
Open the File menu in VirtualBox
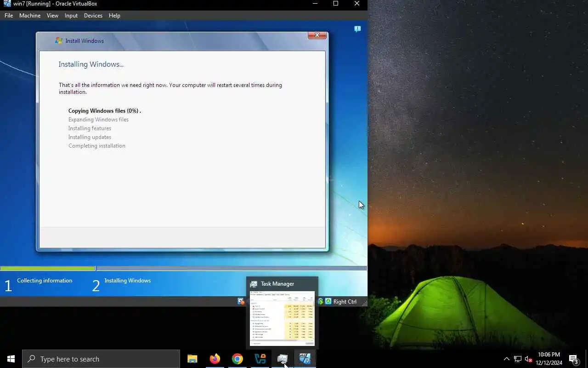pyautogui.click(x=9, y=16)
